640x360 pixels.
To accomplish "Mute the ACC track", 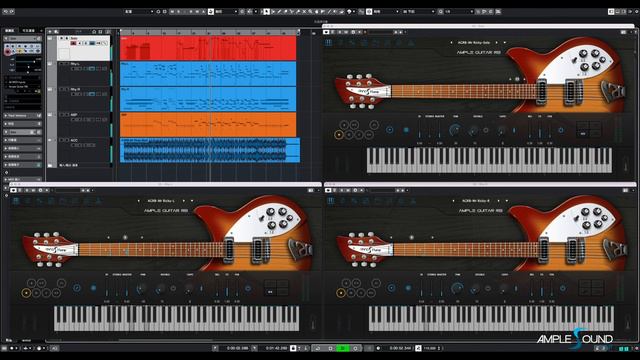I will pyautogui.click(x=62, y=140).
